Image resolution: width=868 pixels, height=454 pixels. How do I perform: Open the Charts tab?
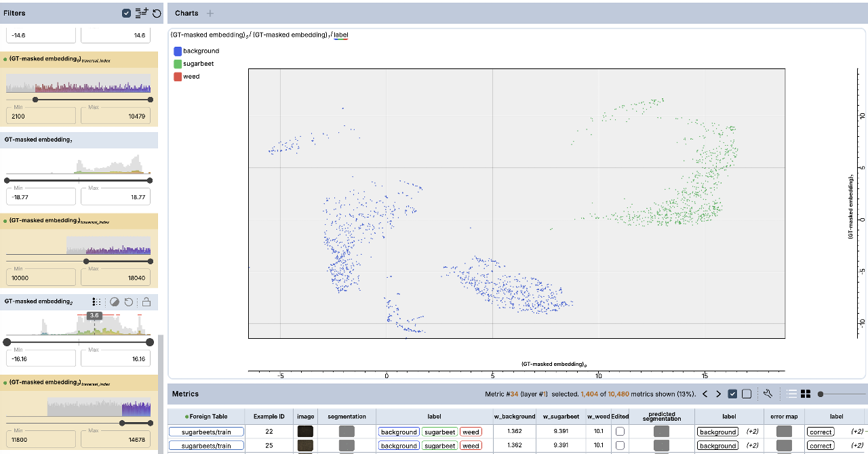pos(186,13)
